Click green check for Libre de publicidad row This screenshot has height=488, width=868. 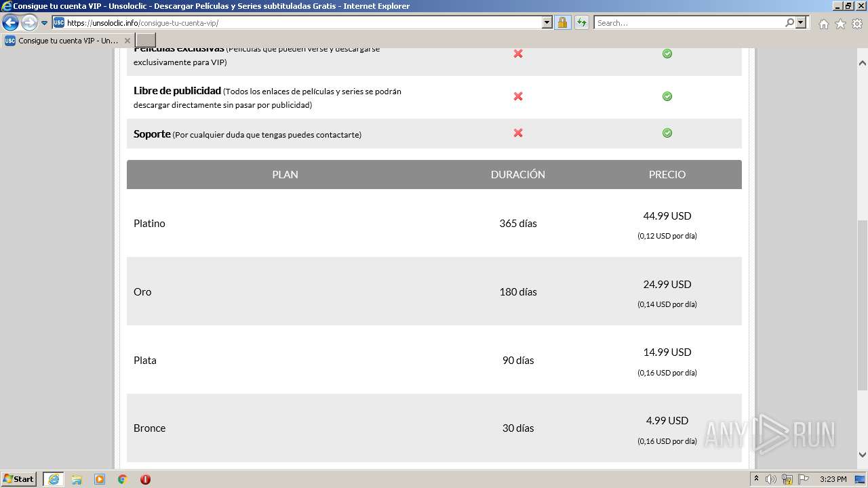667,96
